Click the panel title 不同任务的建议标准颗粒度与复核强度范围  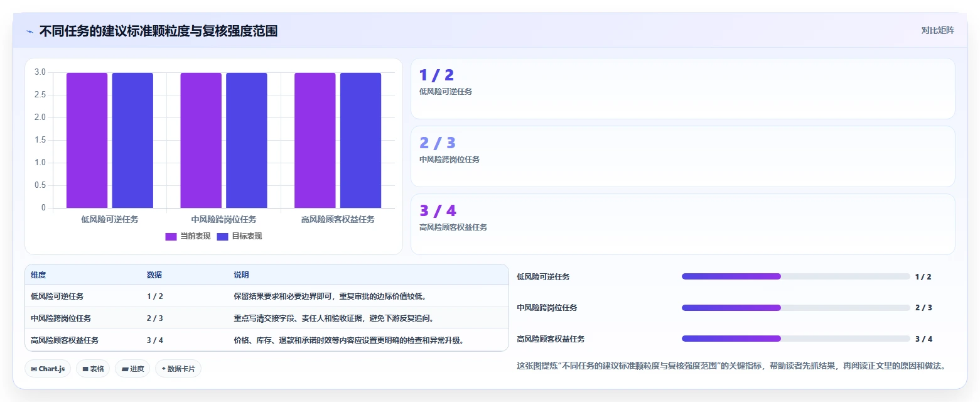[158, 31]
